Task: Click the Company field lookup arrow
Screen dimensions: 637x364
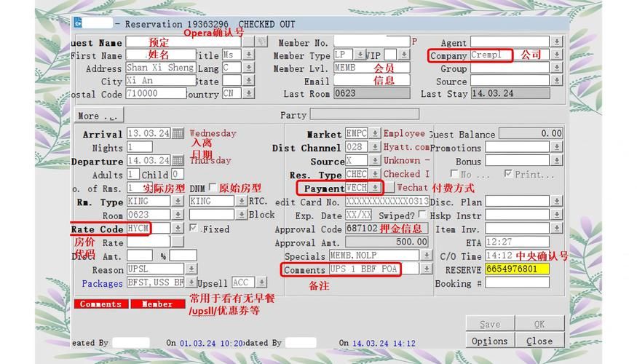Action: (557, 55)
